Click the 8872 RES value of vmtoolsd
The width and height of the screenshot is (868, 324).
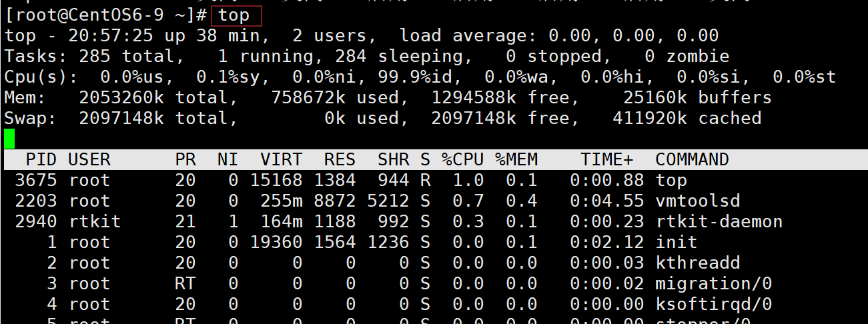point(335,201)
